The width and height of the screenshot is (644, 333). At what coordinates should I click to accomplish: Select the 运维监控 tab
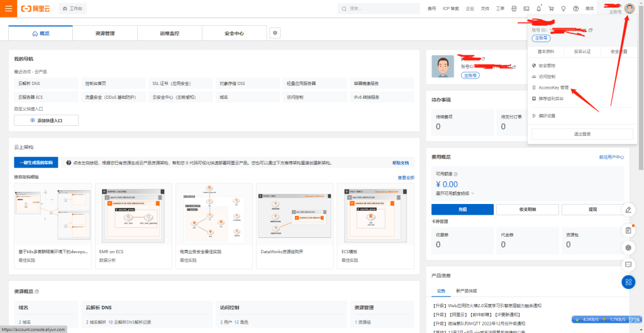pyautogui.click(x=170, y=33)
